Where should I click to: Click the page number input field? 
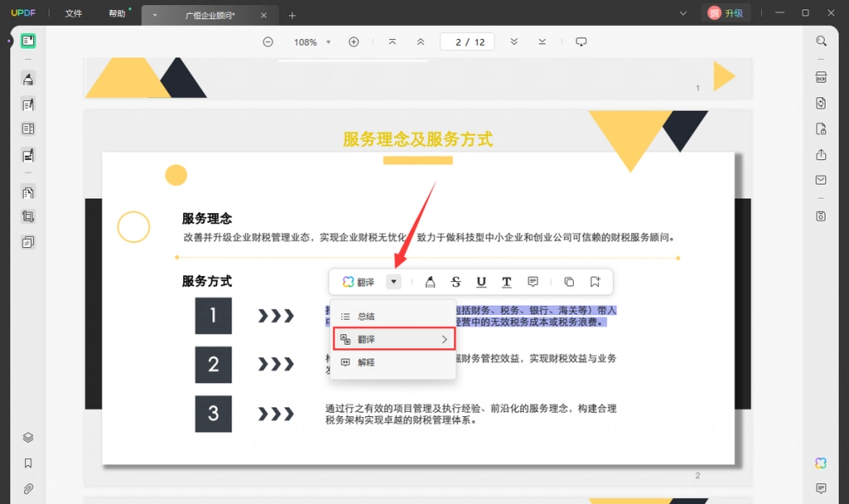(x=468, y=42)
